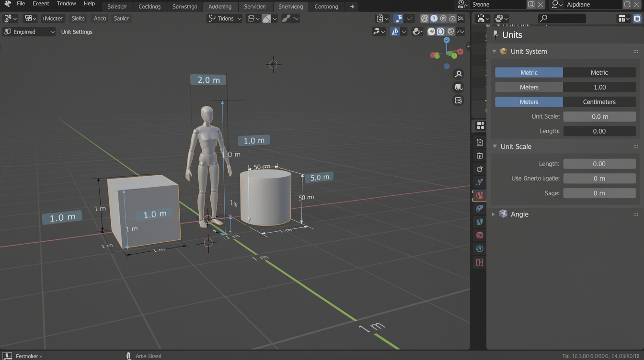The image size is (644, 360).
Task: Collapse the Unit System section
Action: pos(494,51)
